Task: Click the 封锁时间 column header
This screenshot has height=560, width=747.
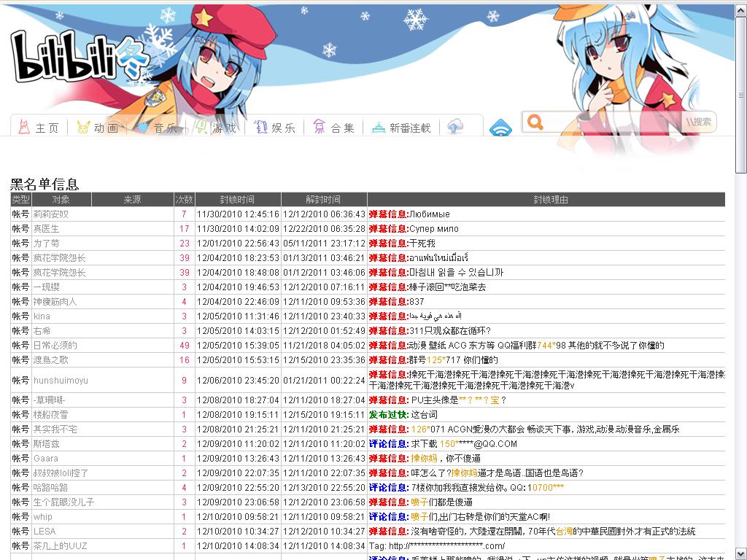Action: [x=237, y=200]
